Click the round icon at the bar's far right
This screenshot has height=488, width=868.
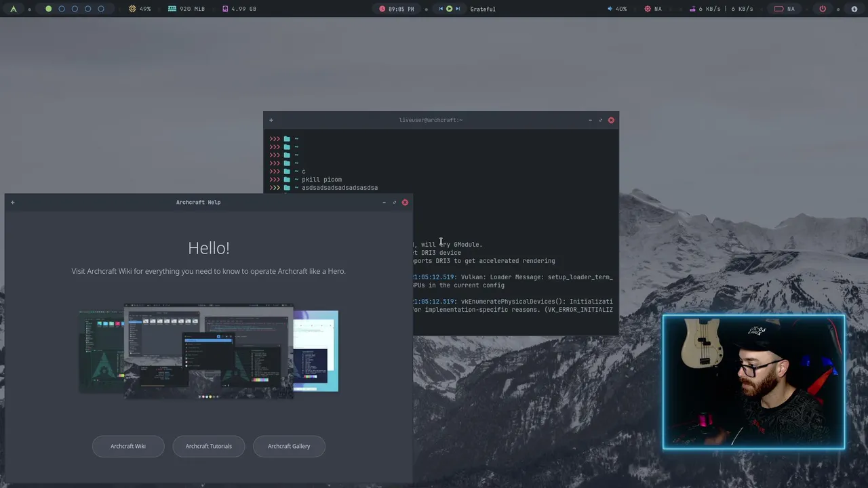[x=854, y=9]
